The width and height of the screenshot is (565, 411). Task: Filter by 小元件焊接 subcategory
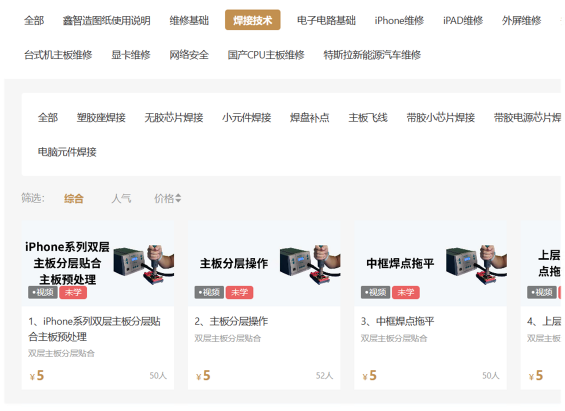click(x=246, y=117)
